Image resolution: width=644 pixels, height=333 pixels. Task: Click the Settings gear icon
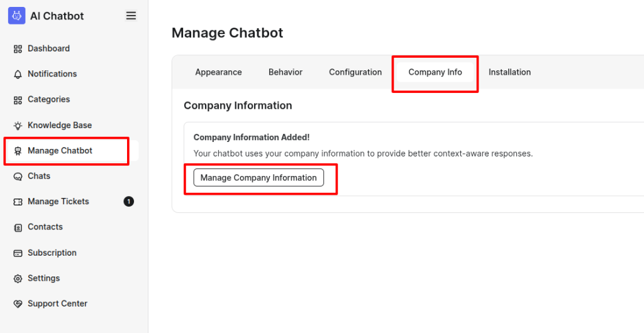tap(18, 278)
